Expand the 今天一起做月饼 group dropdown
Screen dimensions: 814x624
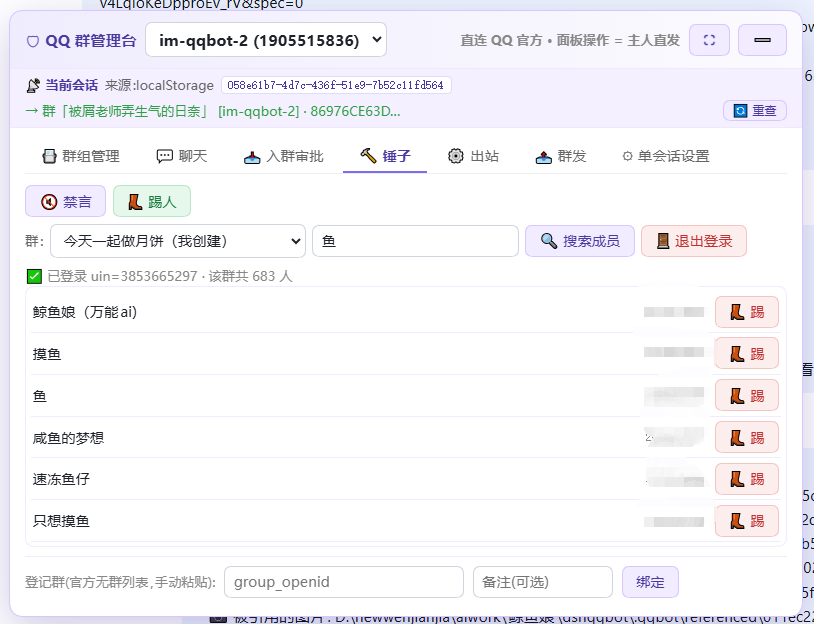click(x=178, y=241)
